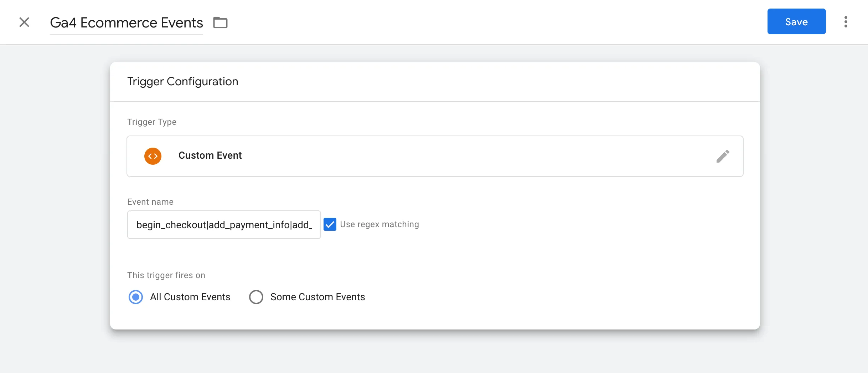Open the three-dot more options menu
The height and width of the screenshot is (373, 868).
point(846,22)
